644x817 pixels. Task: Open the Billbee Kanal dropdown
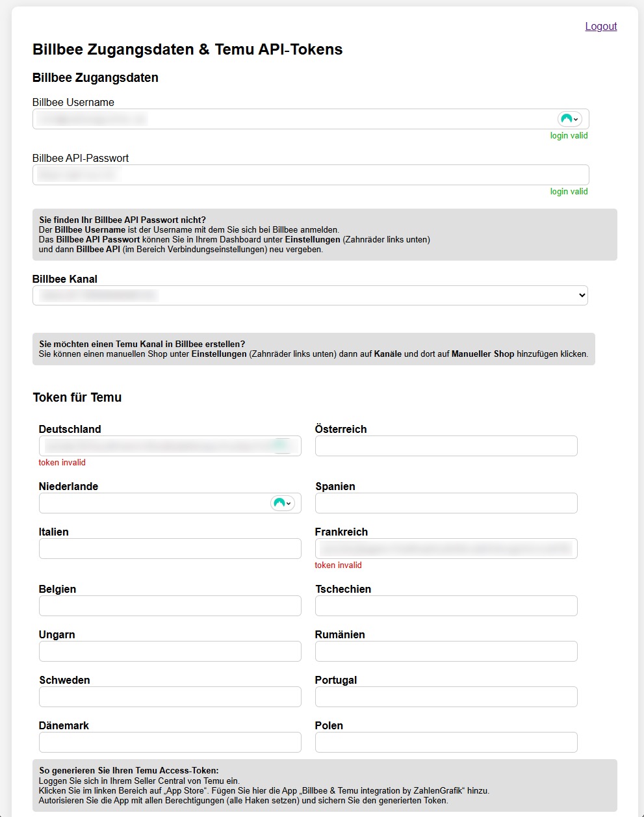click(x=310, y=295)
